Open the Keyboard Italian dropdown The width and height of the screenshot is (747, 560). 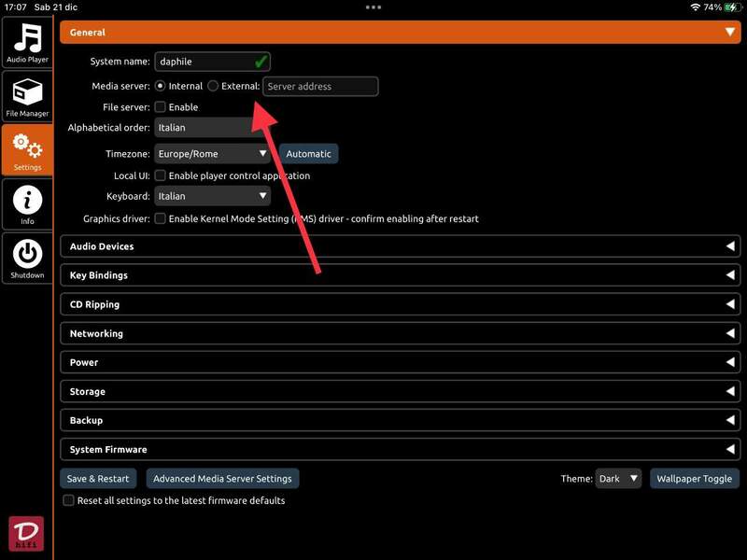point(213,196)
